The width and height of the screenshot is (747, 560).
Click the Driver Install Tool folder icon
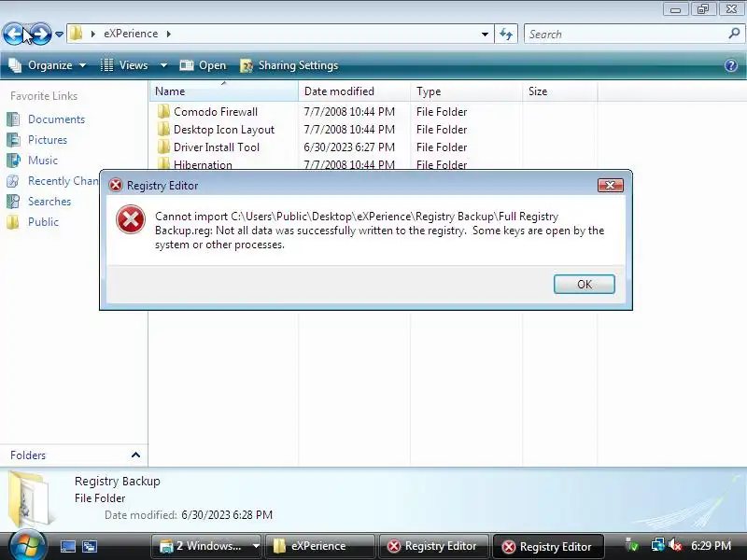point(163,147)
